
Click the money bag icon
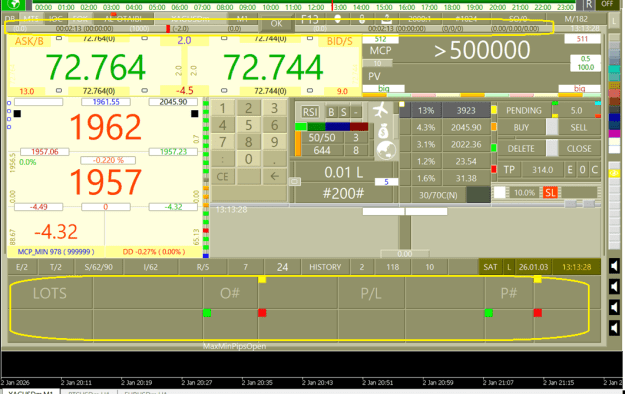383,131
